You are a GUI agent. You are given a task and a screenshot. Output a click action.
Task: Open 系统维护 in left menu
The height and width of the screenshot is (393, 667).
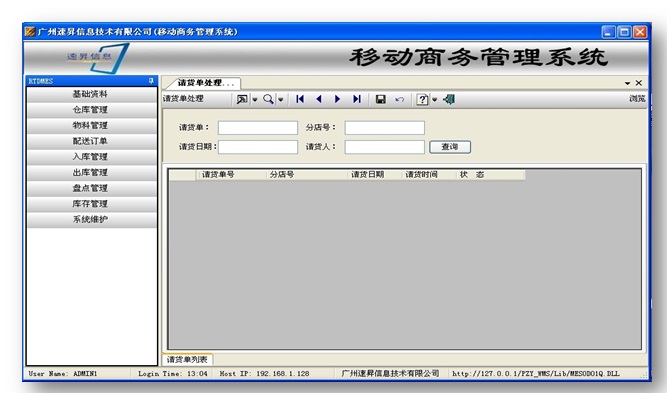pos(91,219)
